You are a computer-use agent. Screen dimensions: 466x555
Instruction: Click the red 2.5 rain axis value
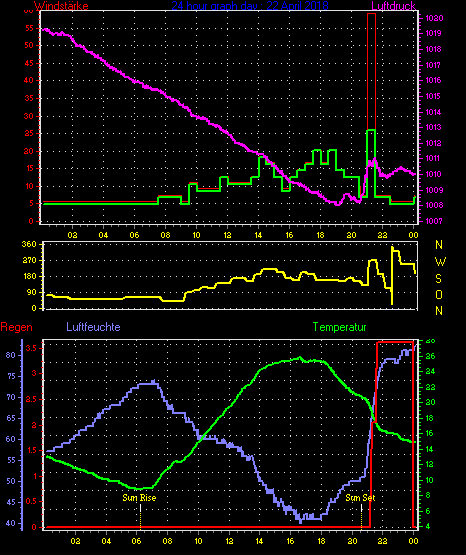[x=31, y=399]
